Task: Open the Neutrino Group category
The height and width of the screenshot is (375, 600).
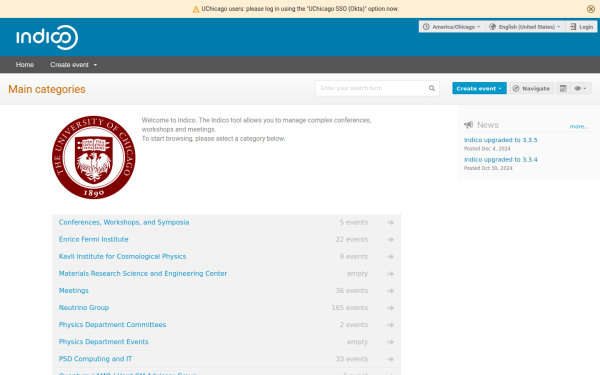Action: pos(84,307)
